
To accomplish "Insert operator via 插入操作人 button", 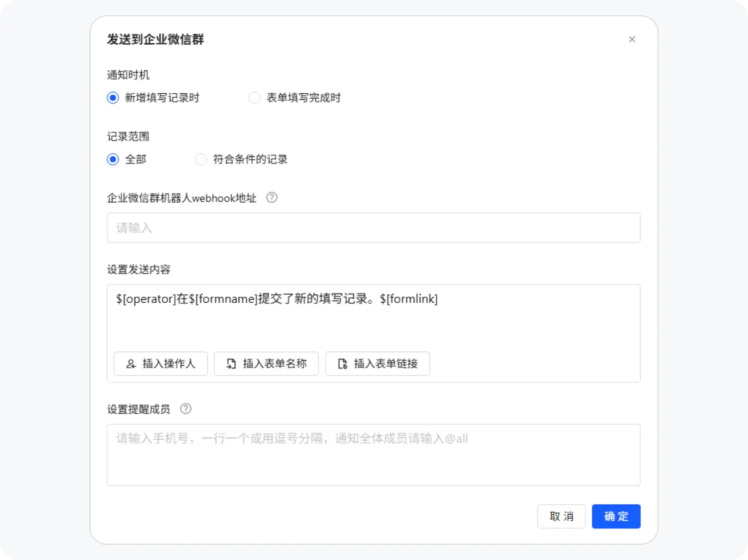I will [161, 364].
